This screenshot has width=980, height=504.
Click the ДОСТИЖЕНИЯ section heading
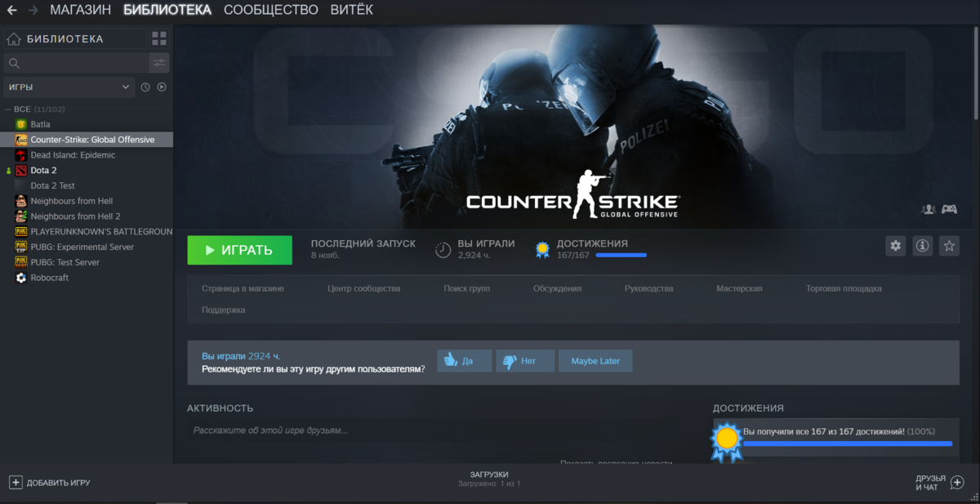tap(748, 408)
